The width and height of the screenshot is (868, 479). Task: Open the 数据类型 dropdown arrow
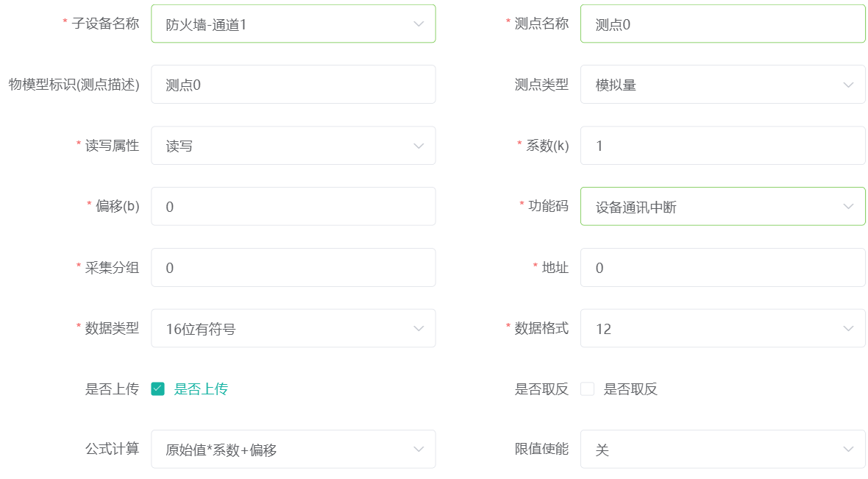point(419,328)
